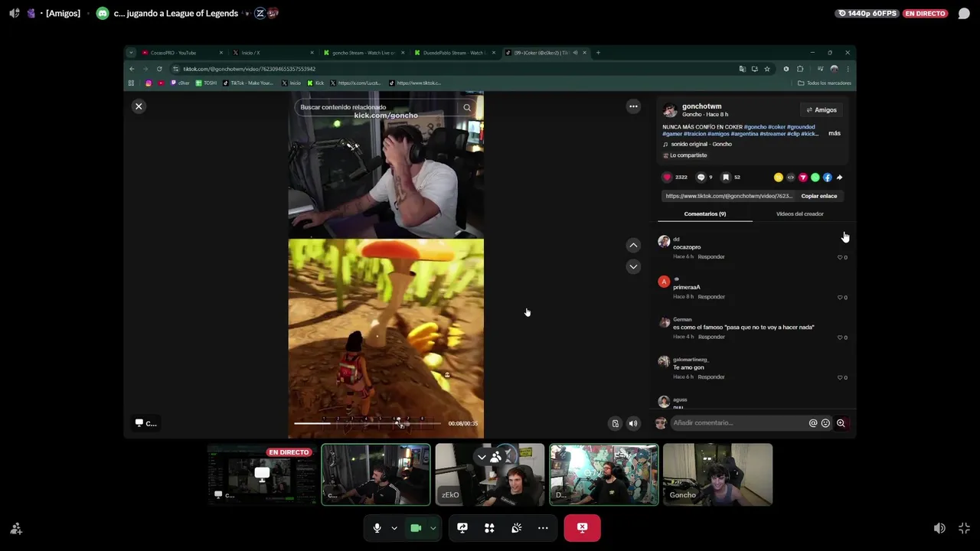Image resolution: width=980 pixels, height=551 pixels.
Task: Open camera options dropdown arrow
Action: (433, 528)
